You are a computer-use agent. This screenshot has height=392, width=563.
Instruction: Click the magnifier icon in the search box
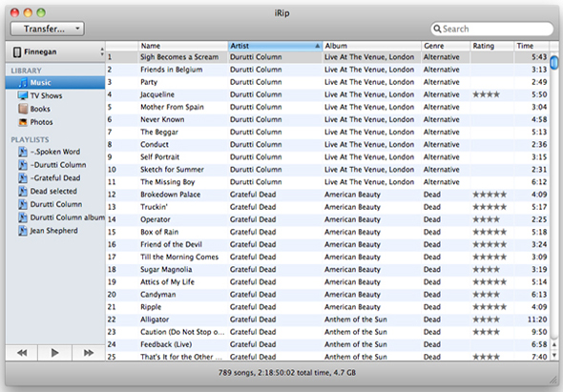(x=437, y=29)
